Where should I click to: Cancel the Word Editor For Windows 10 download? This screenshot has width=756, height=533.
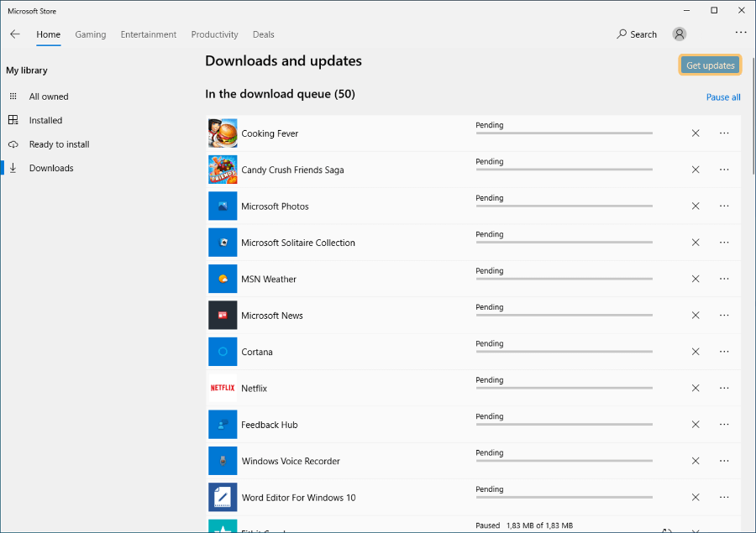coord(696,498)
